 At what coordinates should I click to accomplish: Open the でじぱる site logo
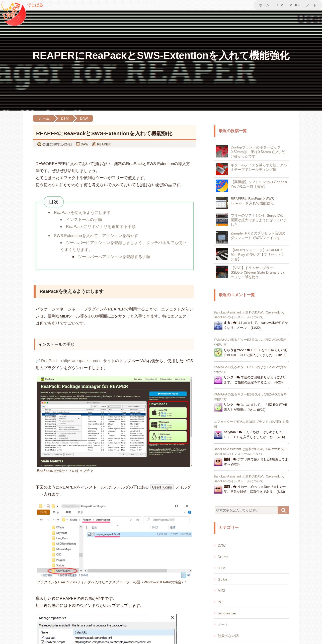[14, 14]
